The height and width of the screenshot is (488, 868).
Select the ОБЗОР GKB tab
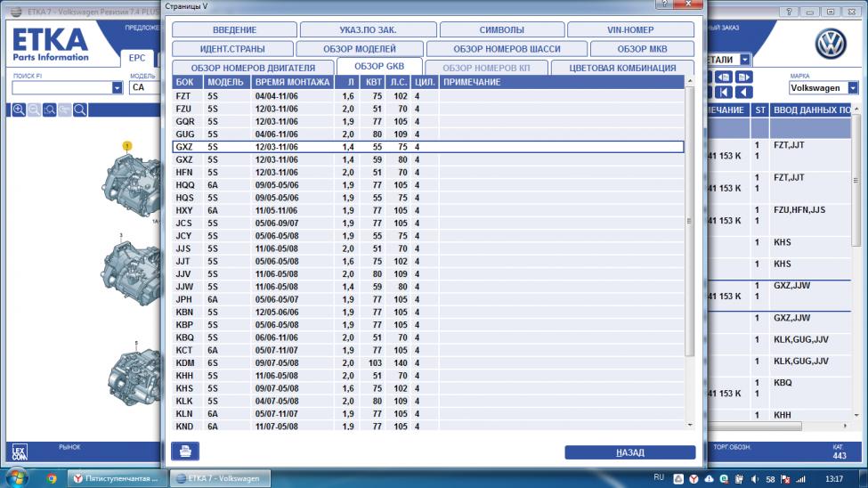379,66
